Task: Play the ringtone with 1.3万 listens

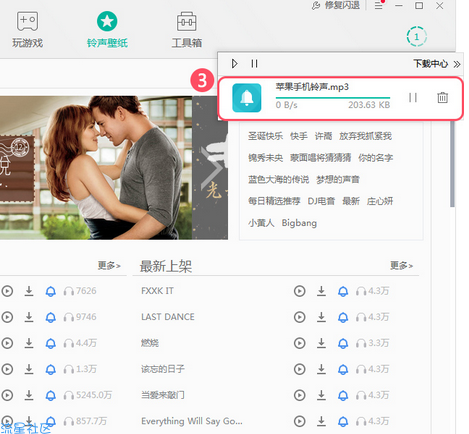Action: click(x=7, y=369)
